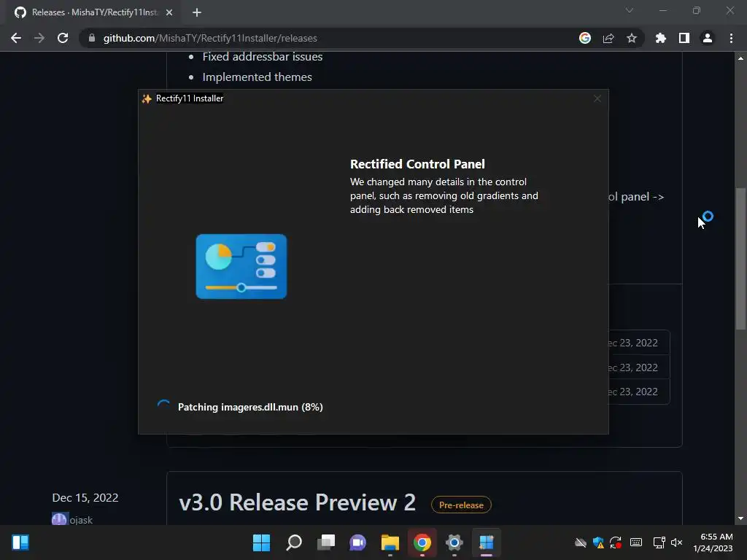Open Chrome profile avatar menu
Screen dimensions: 747x560
708,38
